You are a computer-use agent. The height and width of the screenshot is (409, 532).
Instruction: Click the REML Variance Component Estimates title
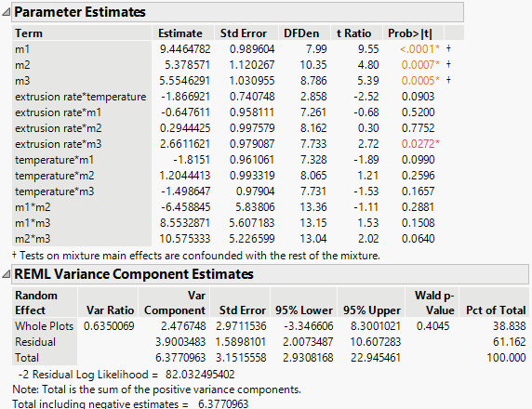134,274
